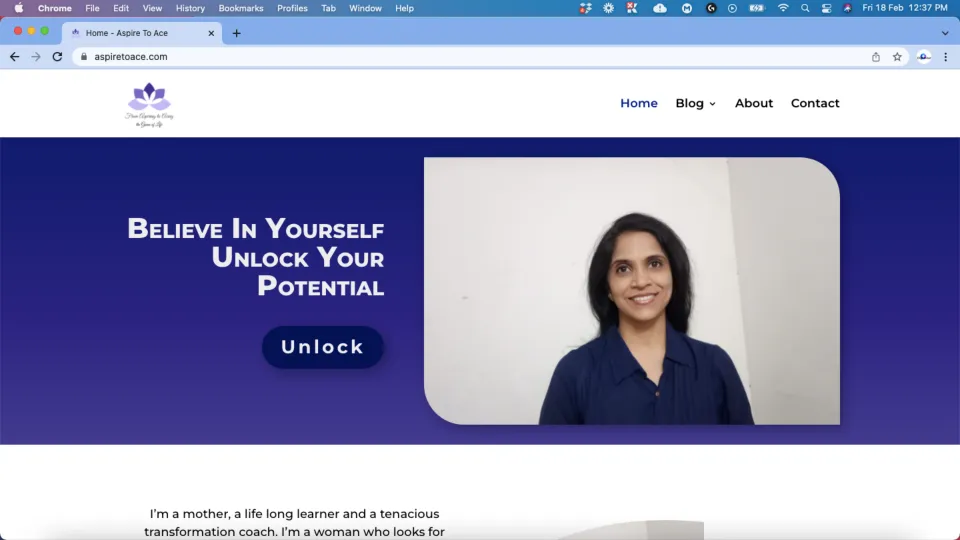The height and width of the screenshot is (540, 960).
Task: Expand the tab search chevron
Action: click(945, 33)
